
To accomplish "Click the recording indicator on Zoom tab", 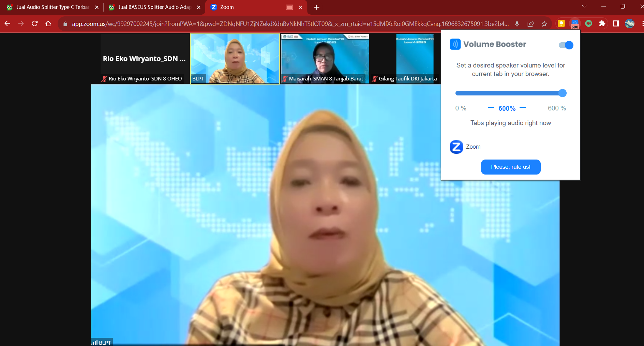I will pyautogui.click(x=289, y=7).
